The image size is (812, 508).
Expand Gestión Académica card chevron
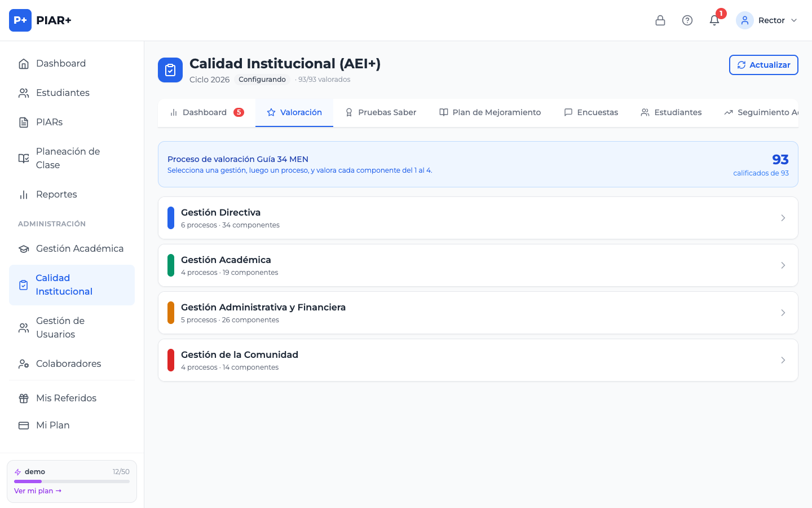pyautogui.click(x=783, y=265)
